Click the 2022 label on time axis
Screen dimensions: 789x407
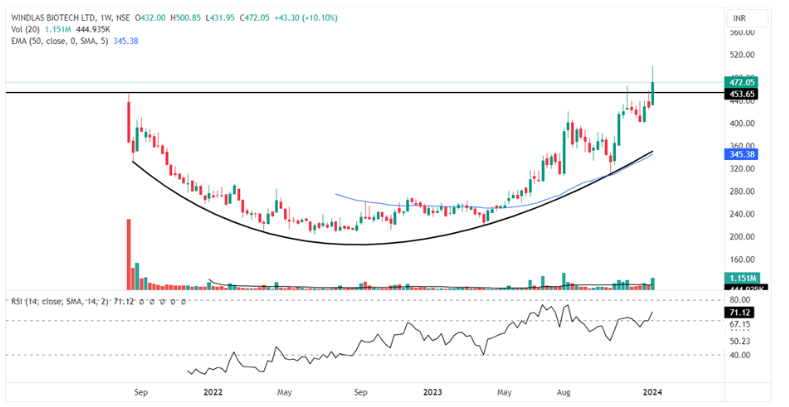click(211, 393)
